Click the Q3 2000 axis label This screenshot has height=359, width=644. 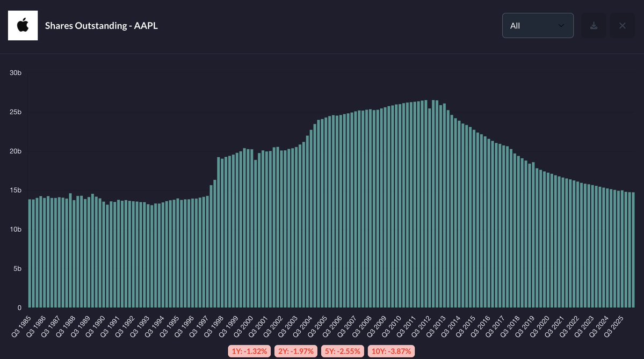point(243,327)
